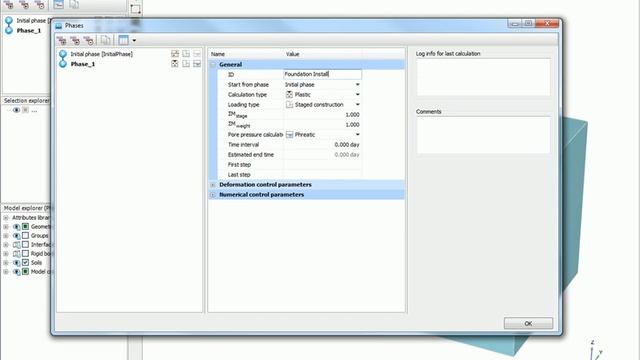Click the Time interval value 0.000 day
This screenshot has height=360, width=640.
tap(347, 144)
